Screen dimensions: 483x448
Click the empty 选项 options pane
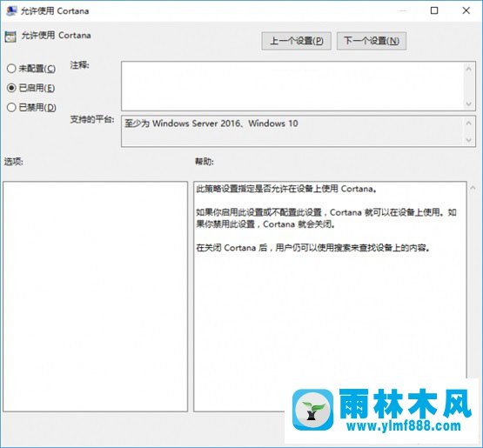(96, 297)
